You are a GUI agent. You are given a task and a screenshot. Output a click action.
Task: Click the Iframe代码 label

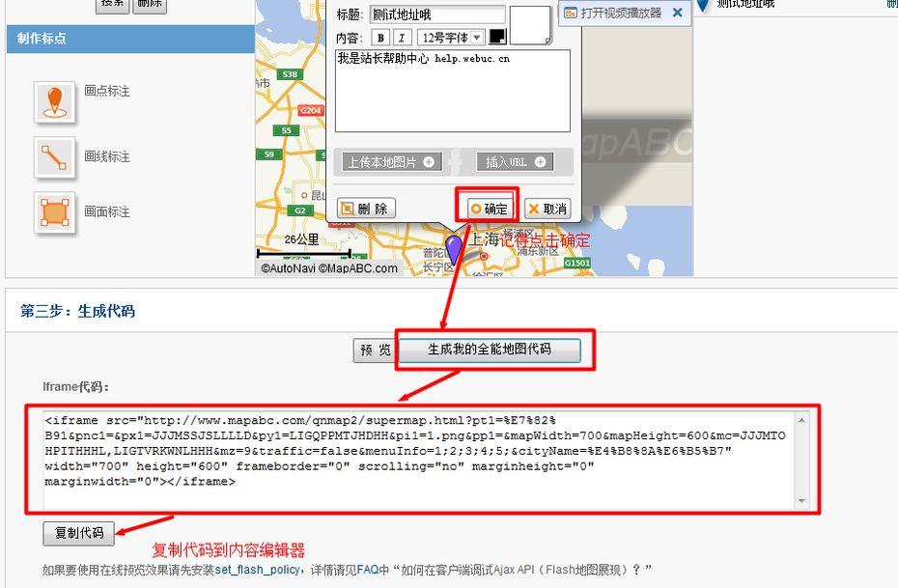(x=75, y=386)
